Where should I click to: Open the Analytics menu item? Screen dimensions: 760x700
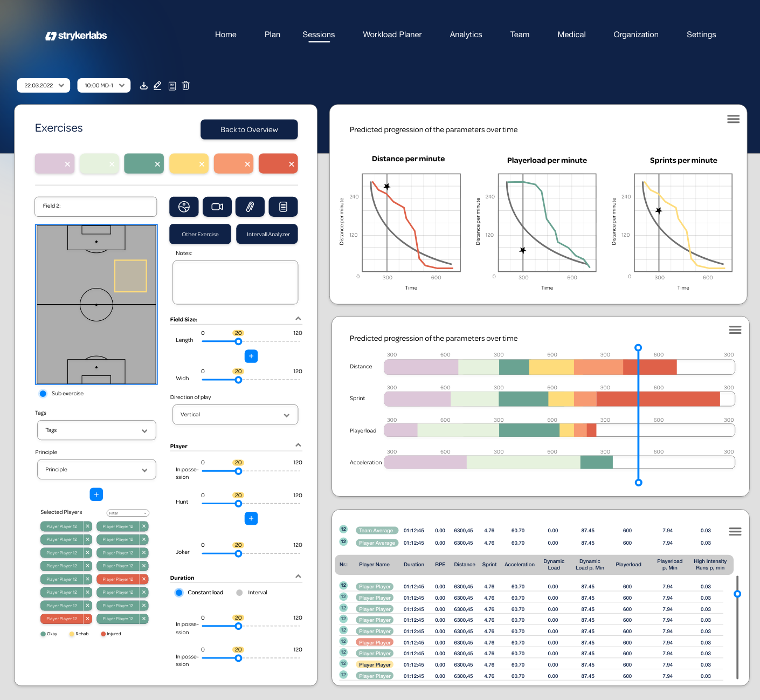[x=466, y=35]
